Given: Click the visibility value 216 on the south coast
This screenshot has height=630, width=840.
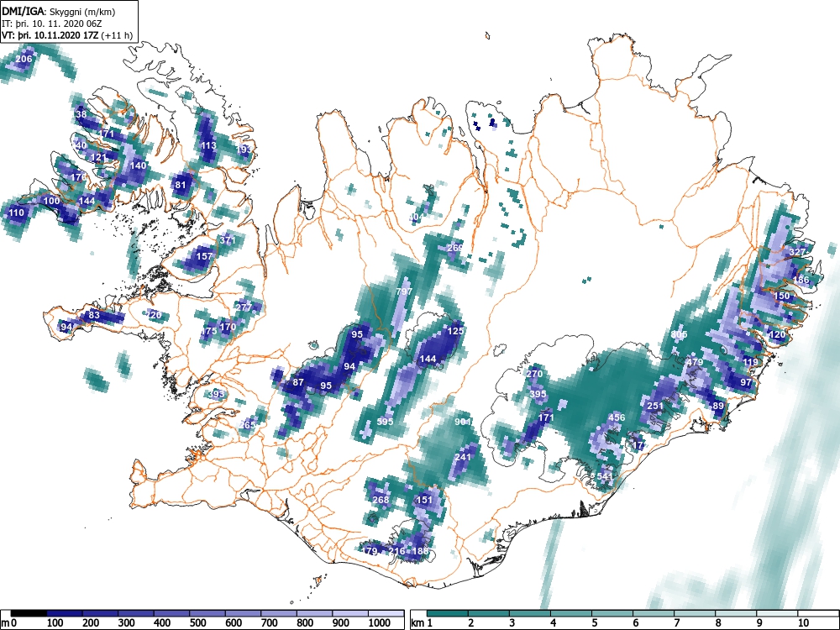Looking at the screenshot, I should click(x=397, y=551).
